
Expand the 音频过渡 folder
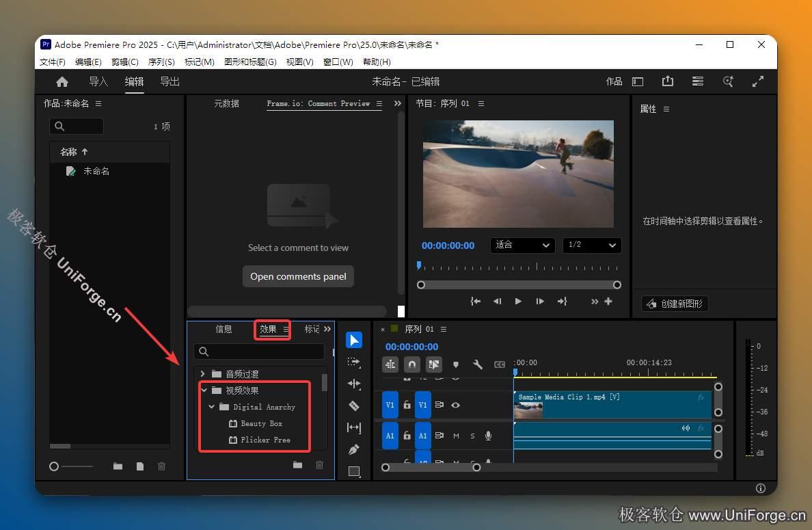[202, 373]
